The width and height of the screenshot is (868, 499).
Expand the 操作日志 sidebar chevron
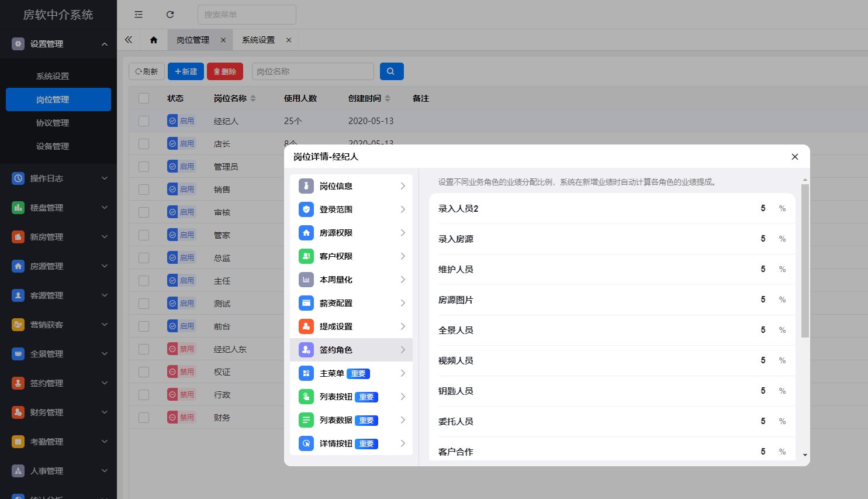[x=105, y=178]
